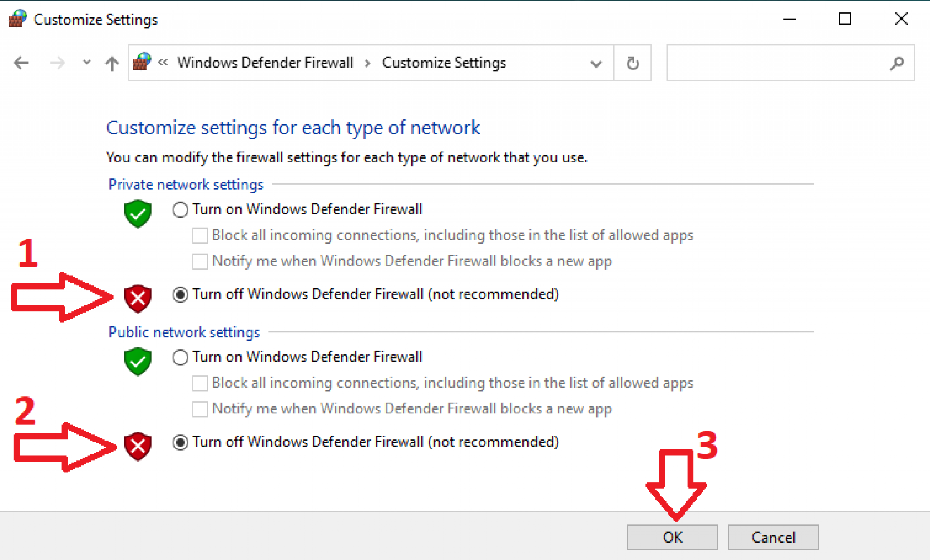
Task: Check Notify me when firewall blocks a new app
Action: coord(200,261)
